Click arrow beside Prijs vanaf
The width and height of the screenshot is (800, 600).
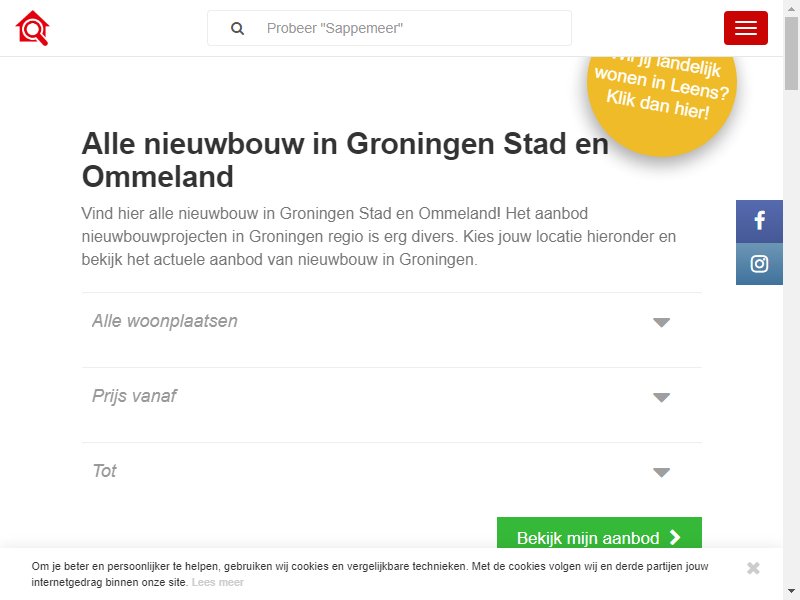point(661,397)
